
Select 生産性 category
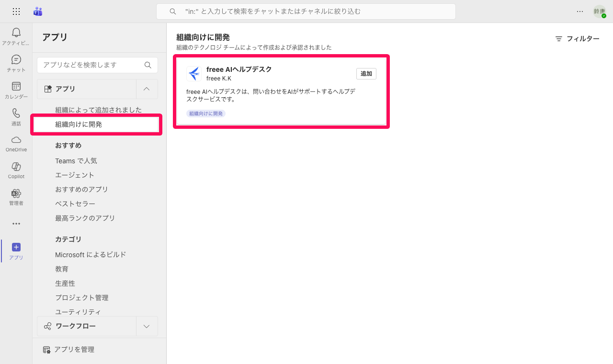pyautogui.click(x=65, y=284)
